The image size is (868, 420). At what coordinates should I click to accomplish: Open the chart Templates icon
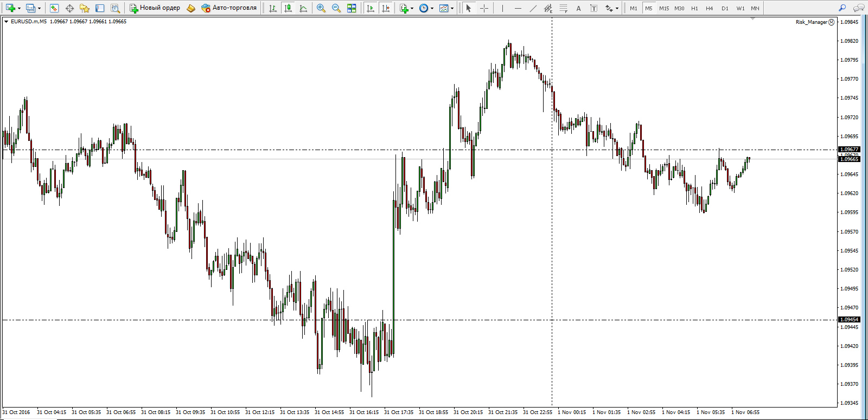[x=444, y=8]
